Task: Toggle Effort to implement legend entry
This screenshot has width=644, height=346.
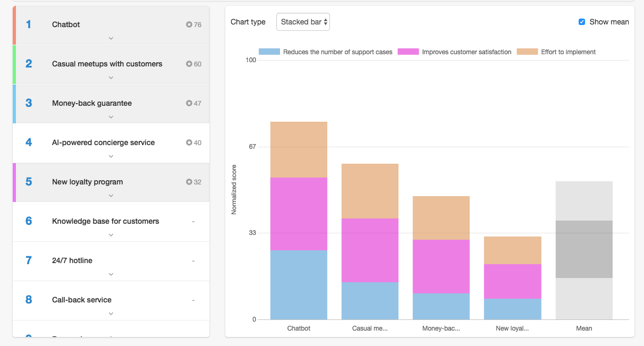Action: pyautogui.click(x=568, y=52)
